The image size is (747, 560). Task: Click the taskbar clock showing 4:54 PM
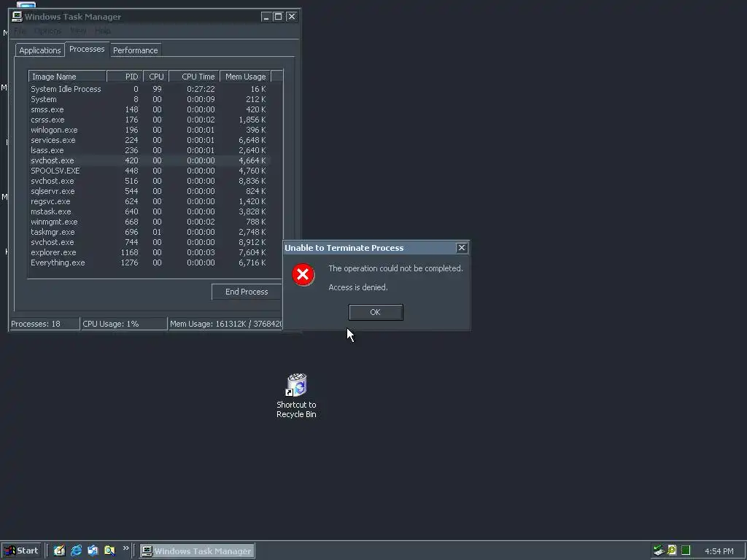tap(719, 551)
